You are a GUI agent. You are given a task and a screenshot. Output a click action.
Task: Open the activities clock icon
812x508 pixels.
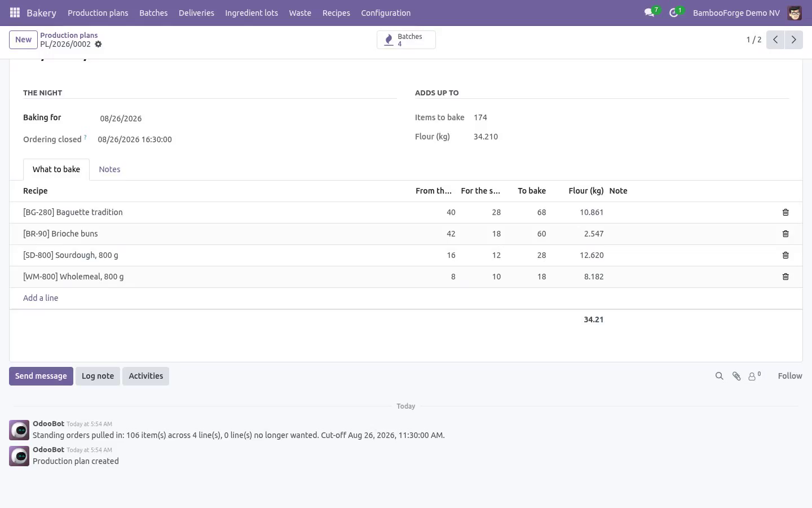tap(674, 12)
